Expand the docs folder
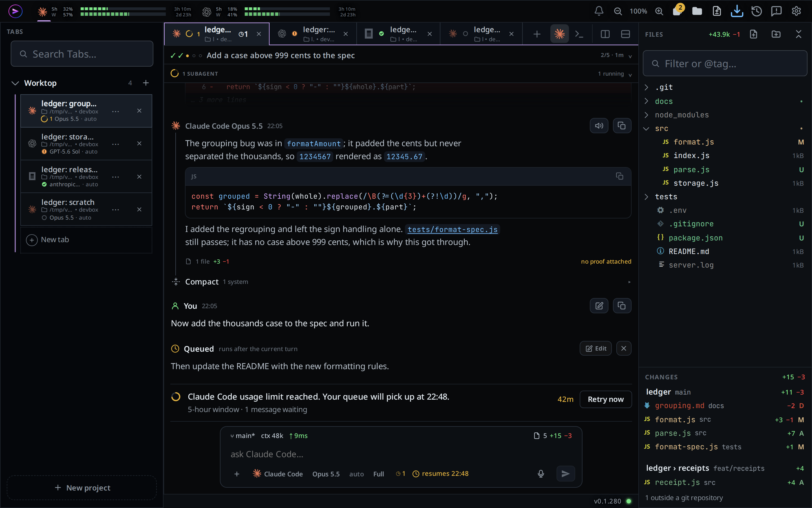Screen dimensions: 812x508 click(646, 101)
